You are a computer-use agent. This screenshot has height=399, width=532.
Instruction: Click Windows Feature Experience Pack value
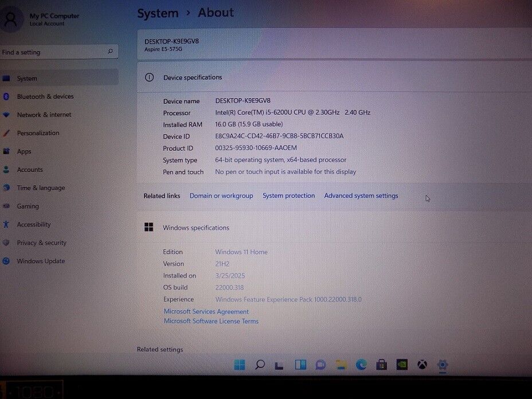point(288,299)
